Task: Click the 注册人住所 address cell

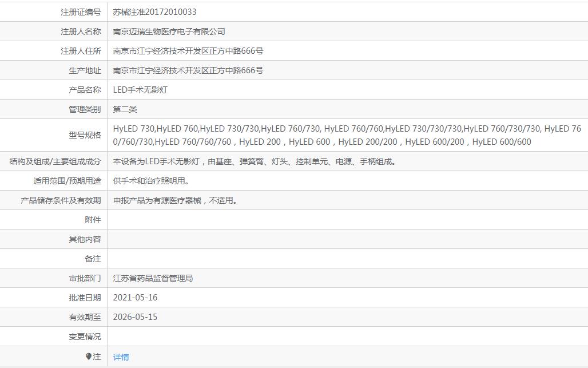Action: pos(189,50)
